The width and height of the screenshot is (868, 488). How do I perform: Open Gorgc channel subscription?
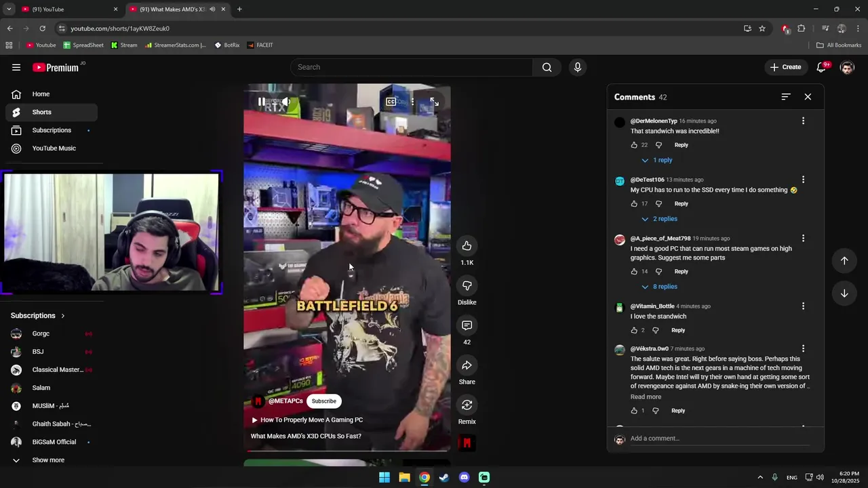(52, 333)
